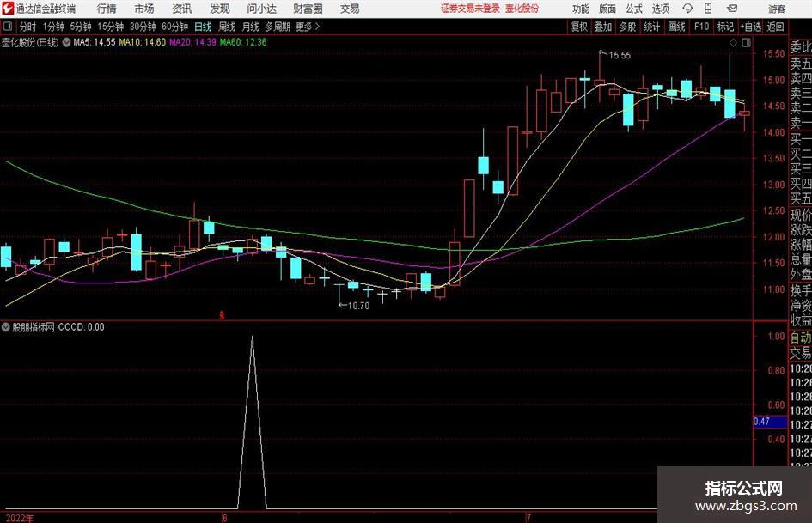This screenshot has width=812, height=523.
Task: Open the 画线 drawing tools
Action: [x=676, y=27]
